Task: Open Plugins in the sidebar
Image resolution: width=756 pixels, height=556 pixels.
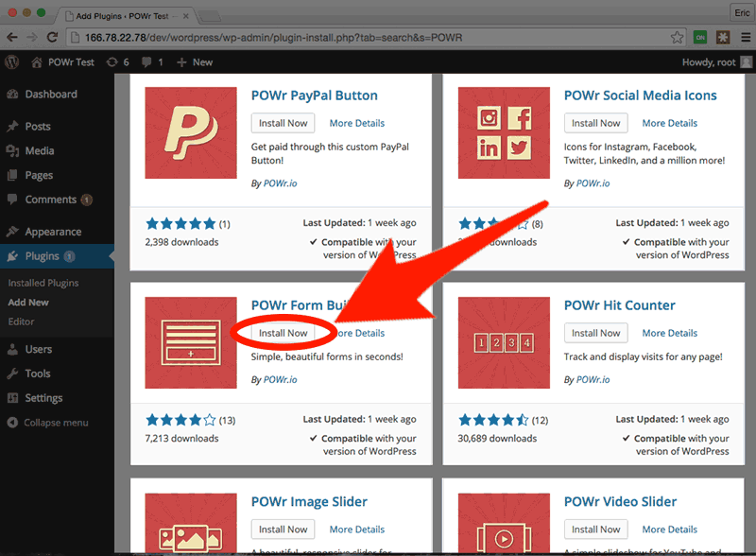Action: coord(42,256)
